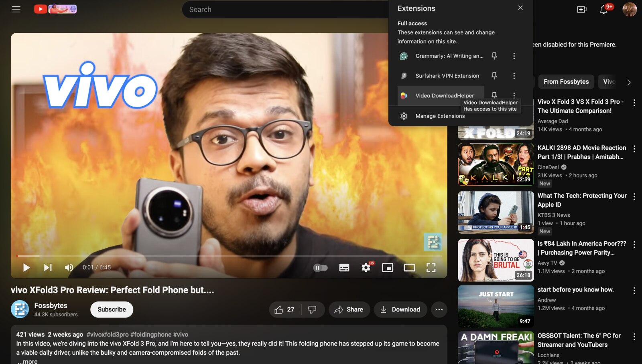Switch to Miniplayer mode

pos(388,267)
